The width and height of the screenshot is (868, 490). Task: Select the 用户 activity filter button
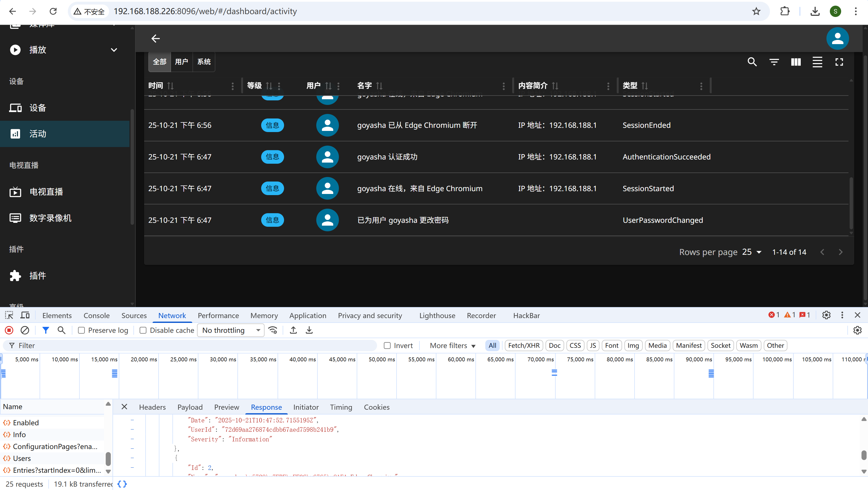[x=181, y=62]
